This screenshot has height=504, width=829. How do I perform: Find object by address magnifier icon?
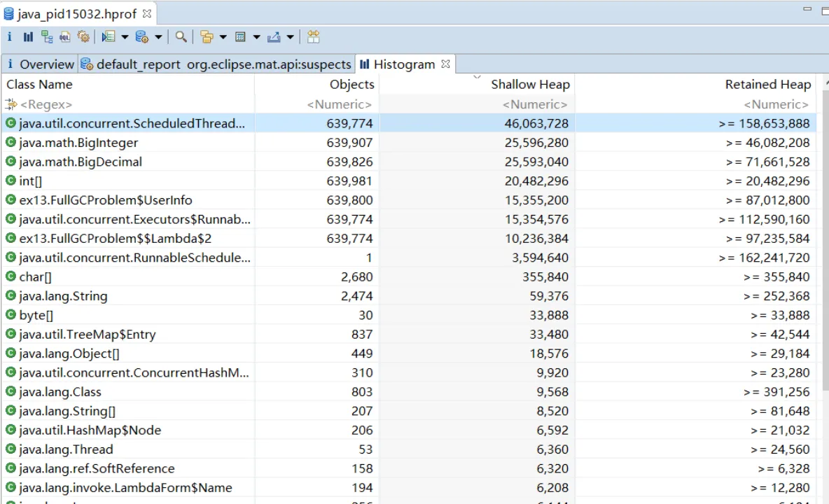point(181,36)
